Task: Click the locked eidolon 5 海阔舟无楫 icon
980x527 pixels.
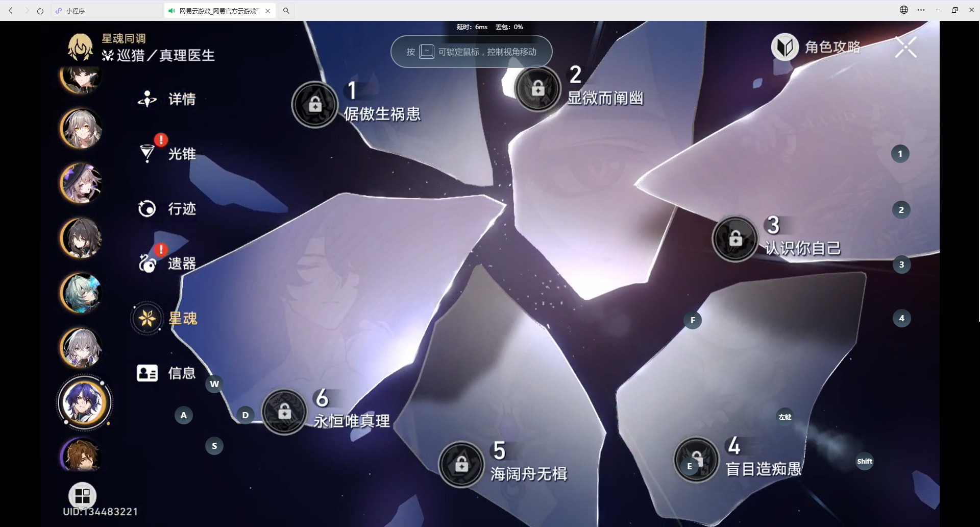Action: [x=461, y=464]
